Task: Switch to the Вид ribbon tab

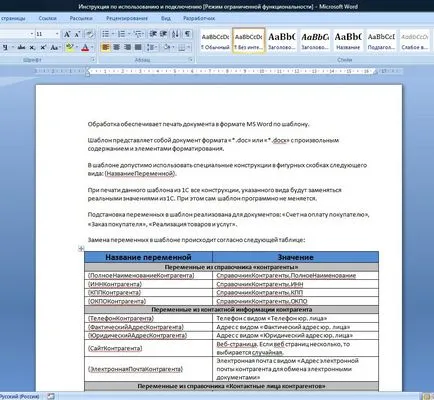Action: [x=166, y=18]
